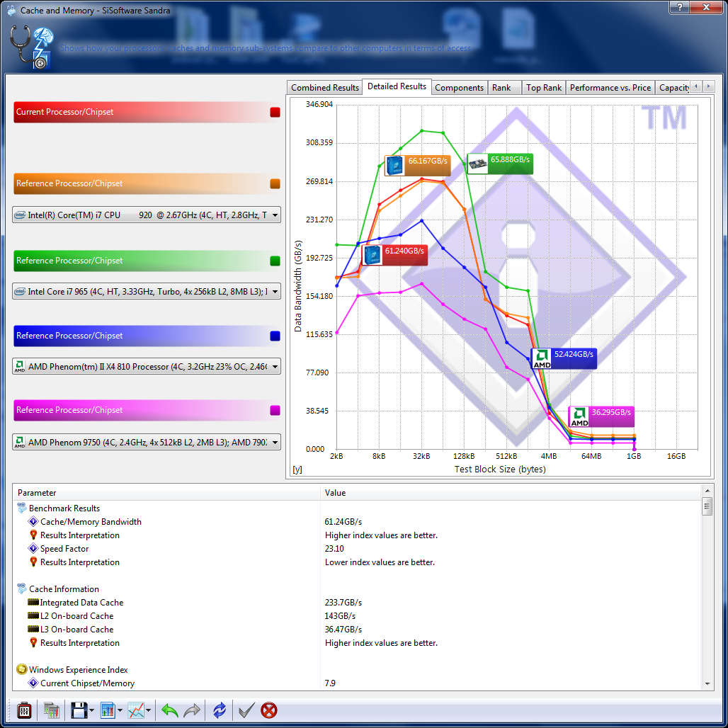Toggle magenta Reference Processor checkbox
This screenshot has height=728, width=728.
coord(275,411)
